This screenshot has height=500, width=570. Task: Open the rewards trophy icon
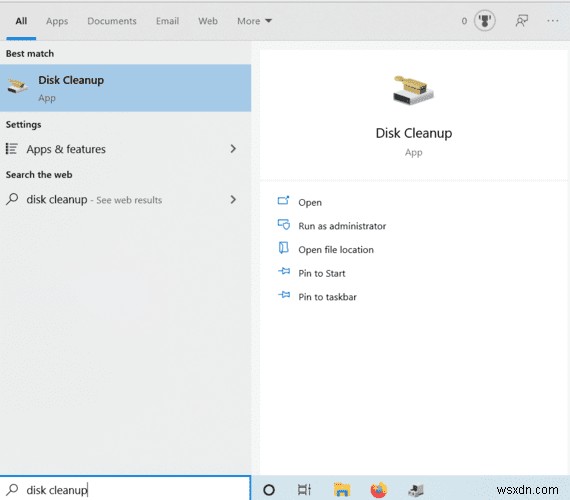pyautogui.click(x=485, y=21)
